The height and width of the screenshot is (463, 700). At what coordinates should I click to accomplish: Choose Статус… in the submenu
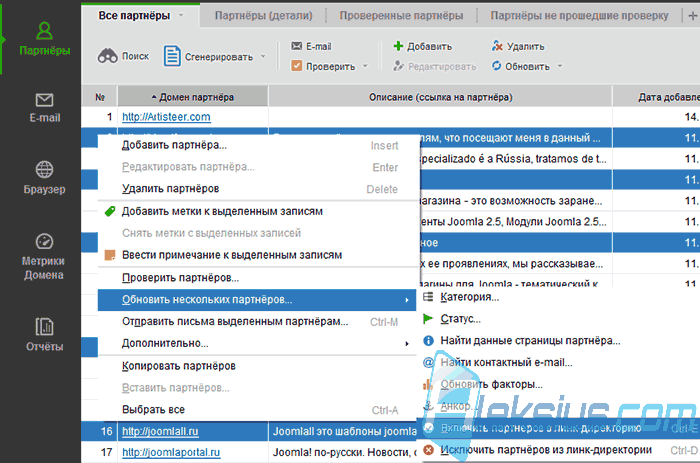pos(460,319)
